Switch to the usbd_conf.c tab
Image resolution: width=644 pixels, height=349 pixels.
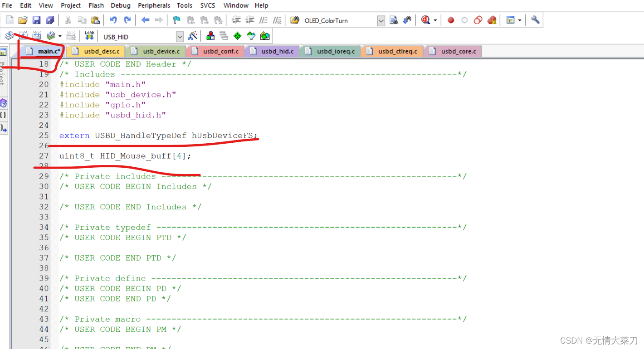click(x=215, y=51)
